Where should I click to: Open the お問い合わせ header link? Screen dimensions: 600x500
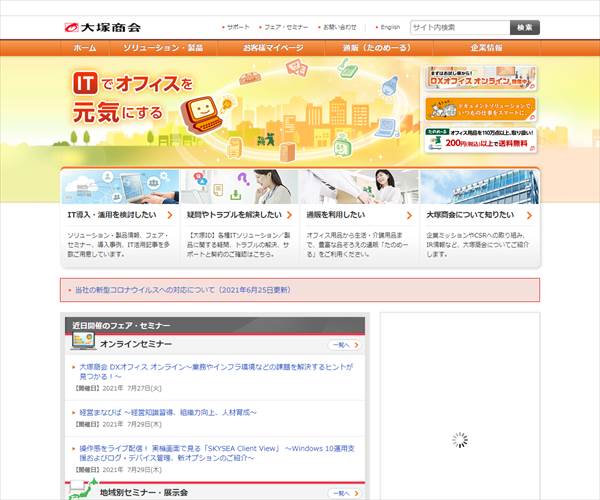pyautogui.click(x=340, y=27)
